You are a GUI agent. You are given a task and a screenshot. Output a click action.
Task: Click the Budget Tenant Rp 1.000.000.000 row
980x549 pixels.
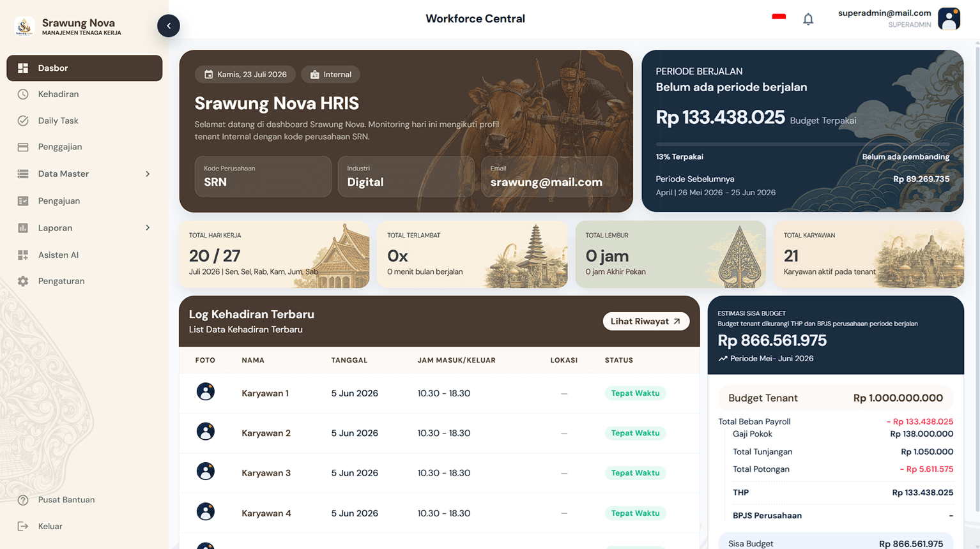pyautogui.click(x=836, y=398)
